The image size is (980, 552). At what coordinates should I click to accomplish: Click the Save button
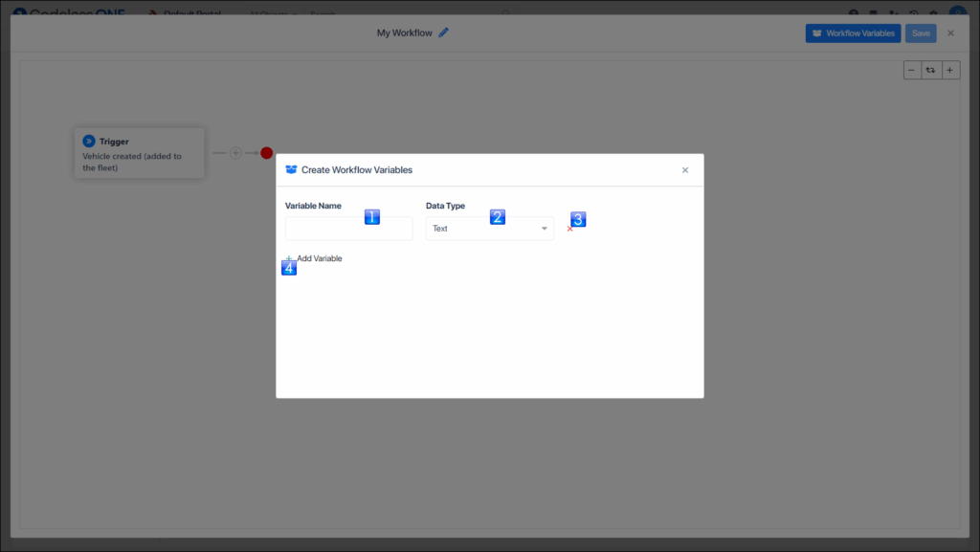[x=920, y=32]
